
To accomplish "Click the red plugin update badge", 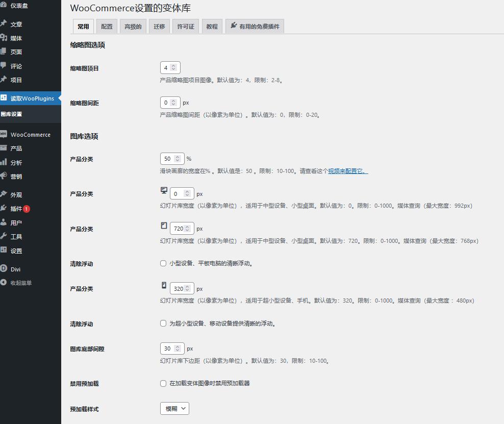I will click(27, 209).
